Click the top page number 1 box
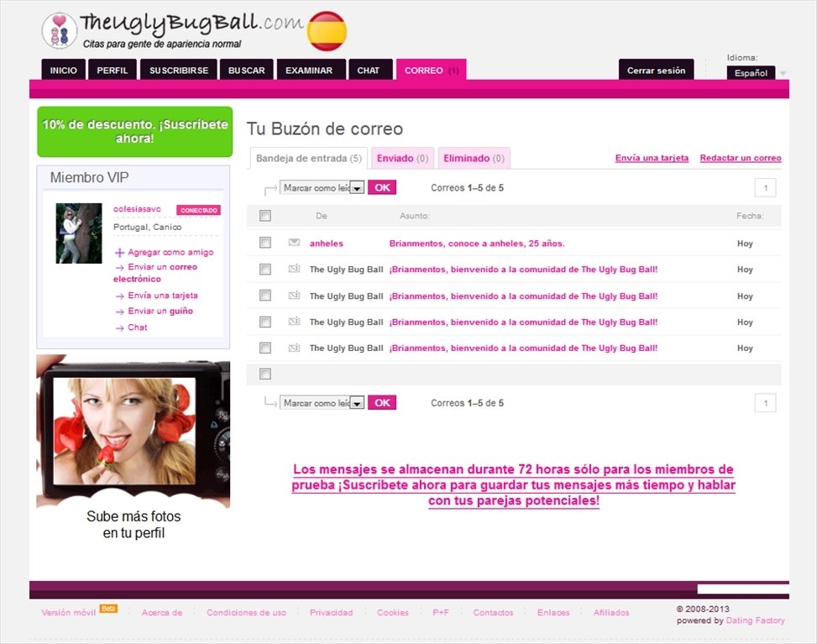The height and width of the screenshot is (644, 817). [766, 187]
